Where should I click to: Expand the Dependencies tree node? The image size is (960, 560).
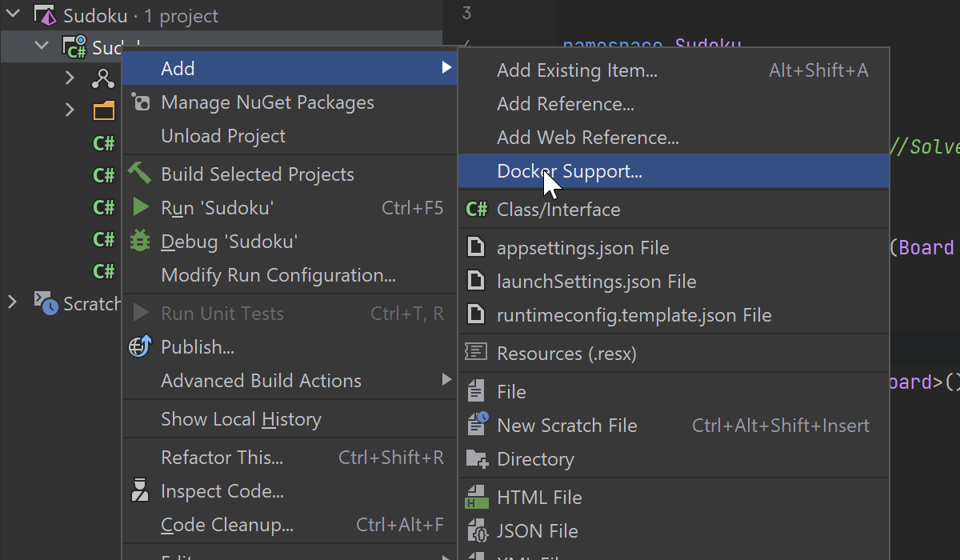coord(70,78)
